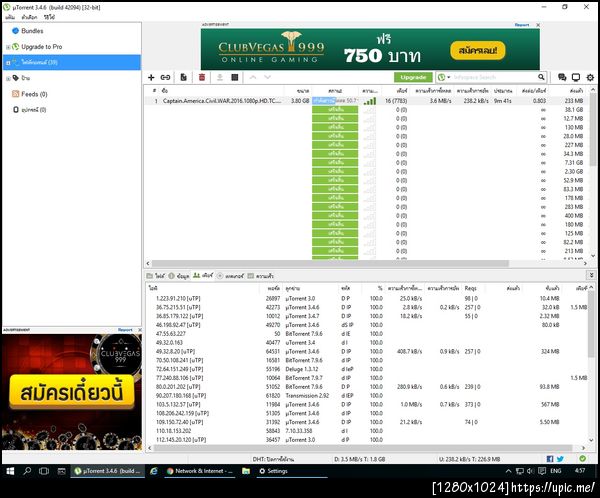The width and height of the screenshot is (600, 498).
Task: Open Edge browser from the taskbar
Action: [x=154, y=471]
